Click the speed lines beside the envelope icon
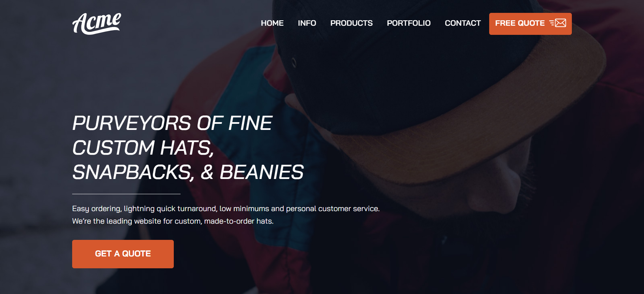This screenshot has height=294, width=644. pos(552,23)
